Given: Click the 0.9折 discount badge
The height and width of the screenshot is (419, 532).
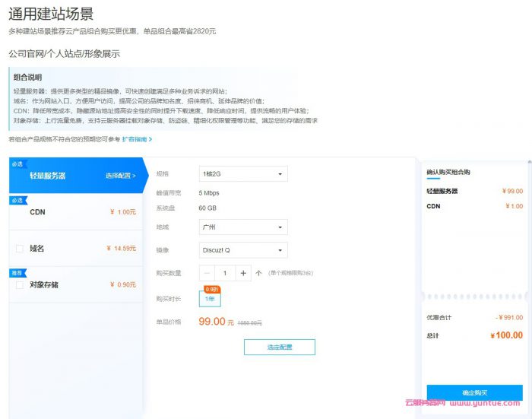Looking at the screenshot, I should [x=212, y=289].
